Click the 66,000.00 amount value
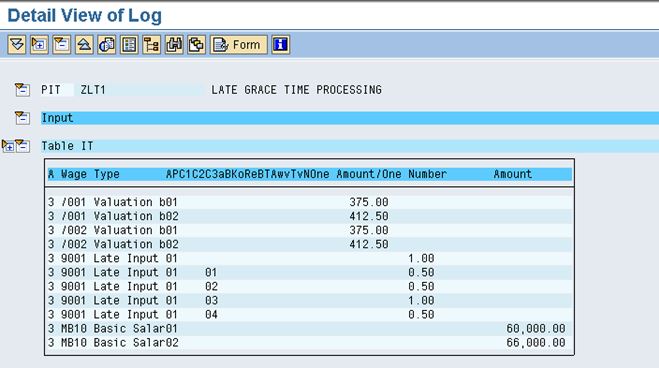This screenshot has height=368, width=659. click(x=536, y=343)
